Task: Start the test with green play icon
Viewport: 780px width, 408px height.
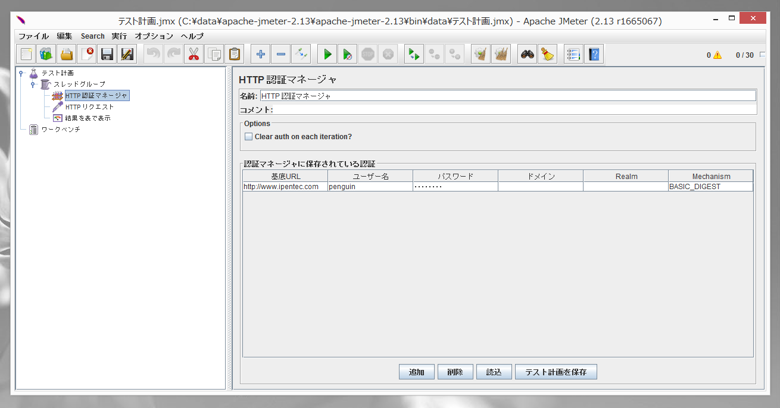Action: coord(327,54)
